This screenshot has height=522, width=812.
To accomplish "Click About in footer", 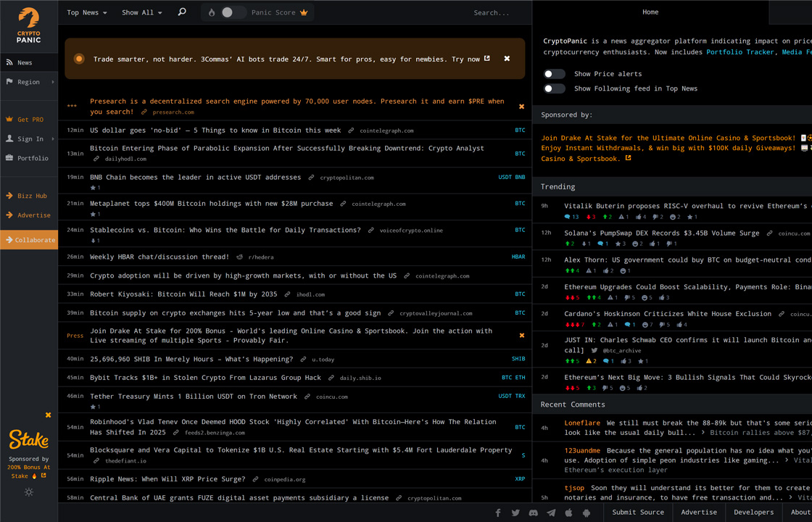I will coord(800,512).
